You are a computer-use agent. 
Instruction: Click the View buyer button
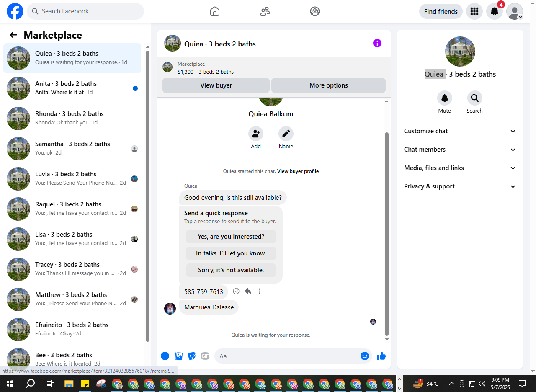click(216, 85)
